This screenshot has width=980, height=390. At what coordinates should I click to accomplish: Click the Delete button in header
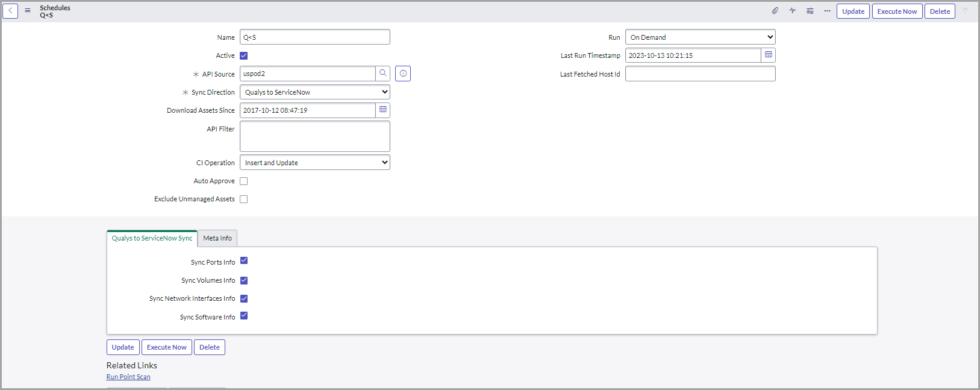pos(940,11)
